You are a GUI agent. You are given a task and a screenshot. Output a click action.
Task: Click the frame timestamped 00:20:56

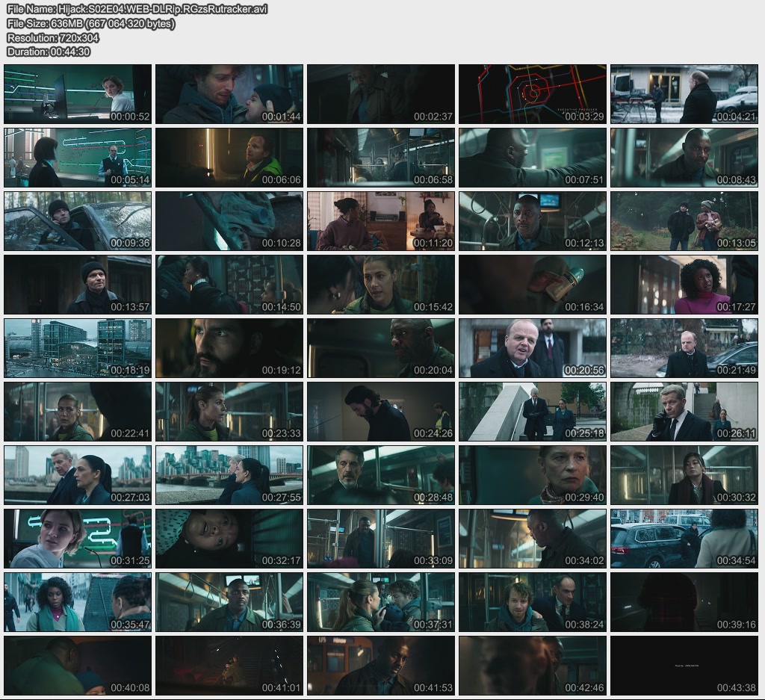(x=532, y=348)
